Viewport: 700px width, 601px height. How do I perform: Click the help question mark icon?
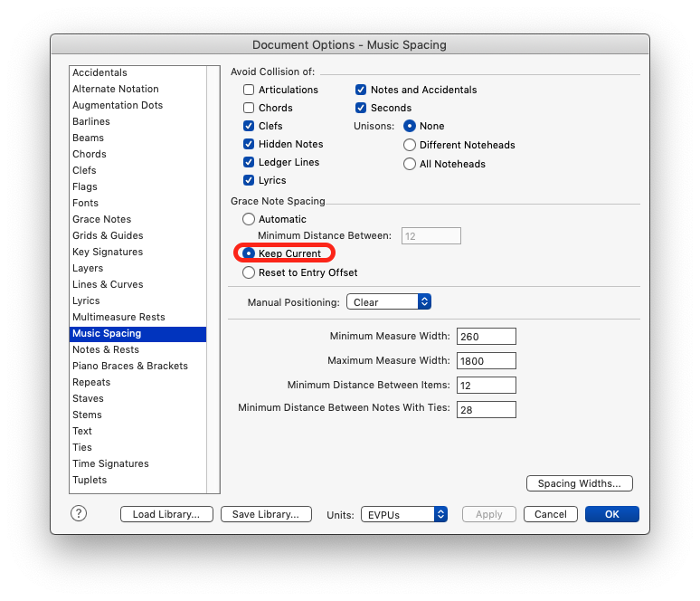pyautogui.click(x=79, y=513)
